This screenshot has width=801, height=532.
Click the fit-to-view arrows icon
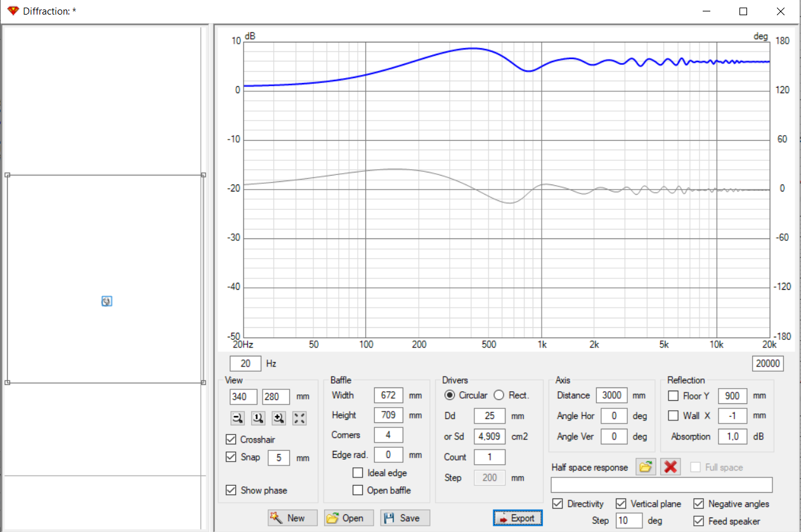300,418
